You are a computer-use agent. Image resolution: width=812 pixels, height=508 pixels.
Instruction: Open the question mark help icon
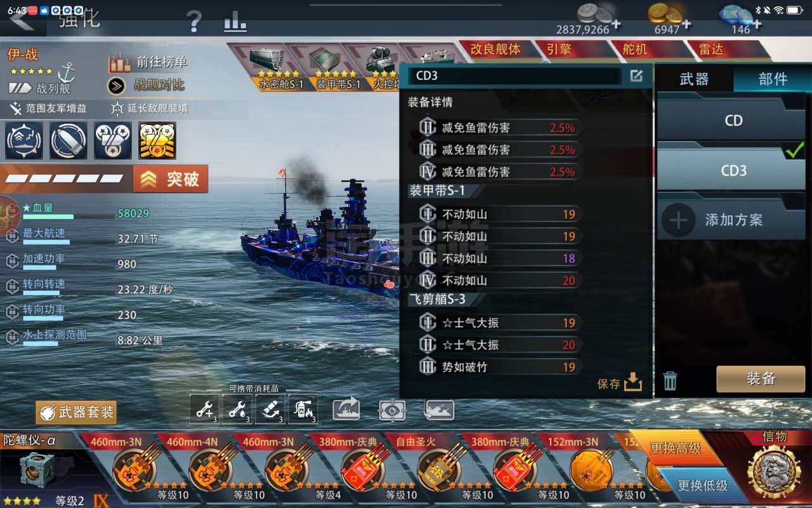coord(195,22)
